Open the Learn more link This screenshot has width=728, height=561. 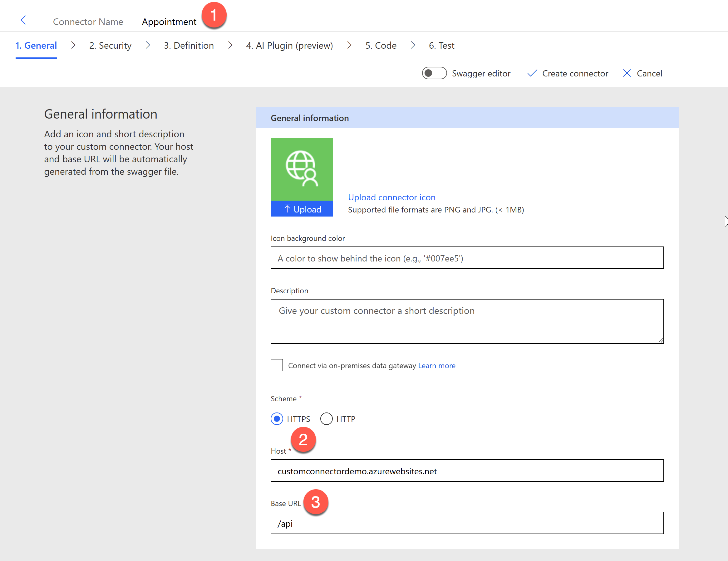[x=437, y=365]
